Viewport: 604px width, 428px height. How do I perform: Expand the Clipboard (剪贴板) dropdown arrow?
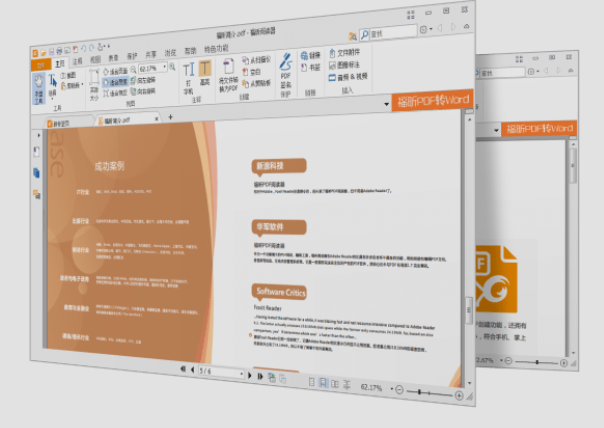click(82, 84)
